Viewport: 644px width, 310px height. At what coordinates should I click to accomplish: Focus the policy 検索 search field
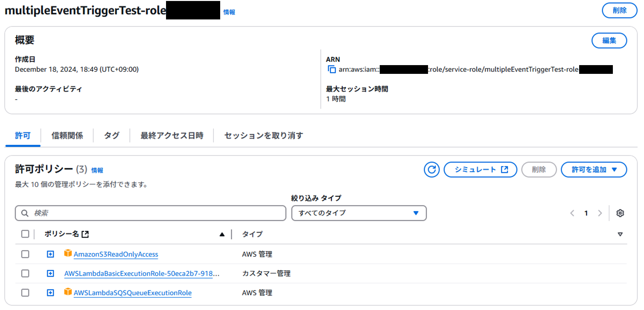point(150,213)
